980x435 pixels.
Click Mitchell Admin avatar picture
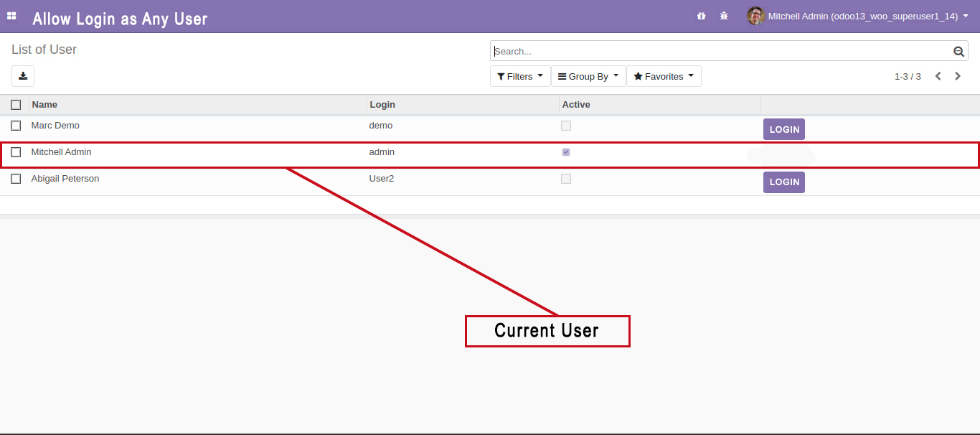755,16
